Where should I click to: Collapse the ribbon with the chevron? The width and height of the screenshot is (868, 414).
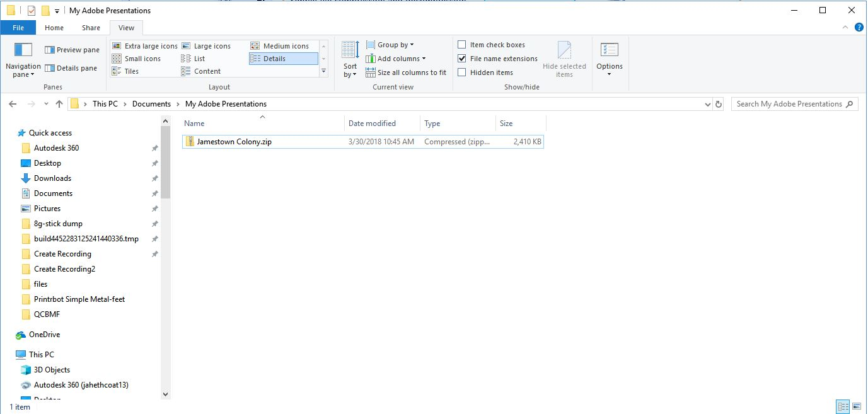tap(846, 28)
